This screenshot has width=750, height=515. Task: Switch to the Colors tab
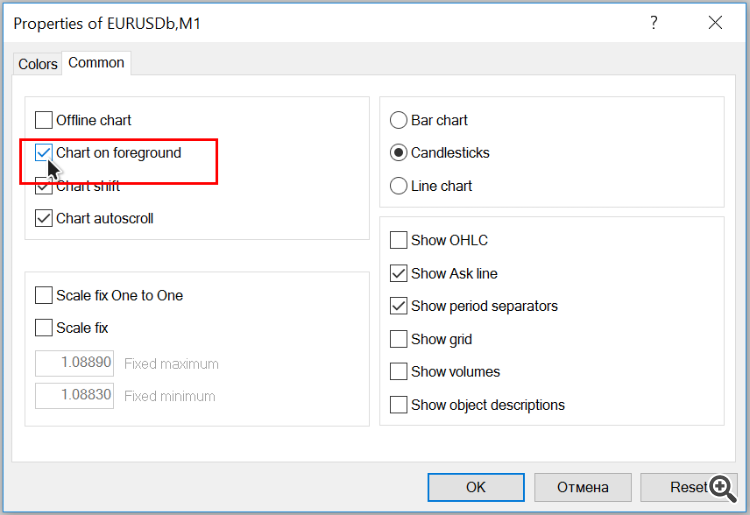point(38,64)
